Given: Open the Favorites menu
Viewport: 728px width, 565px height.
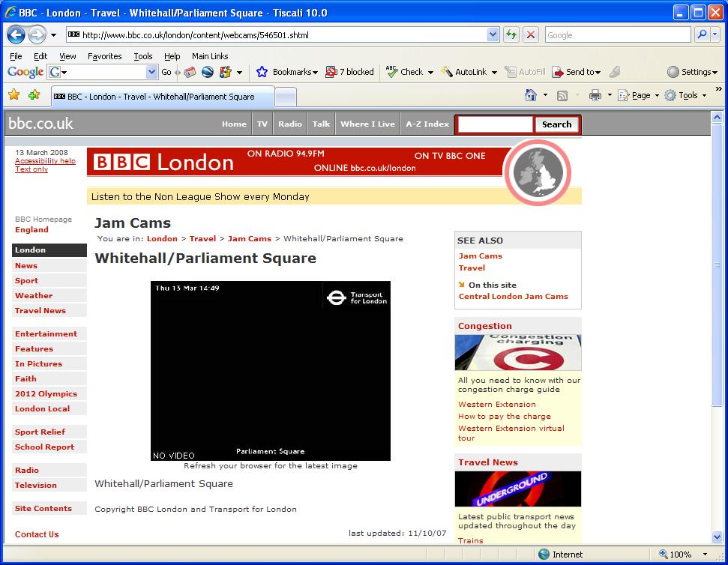Looking at the screenshot, I should coord(104,55).
